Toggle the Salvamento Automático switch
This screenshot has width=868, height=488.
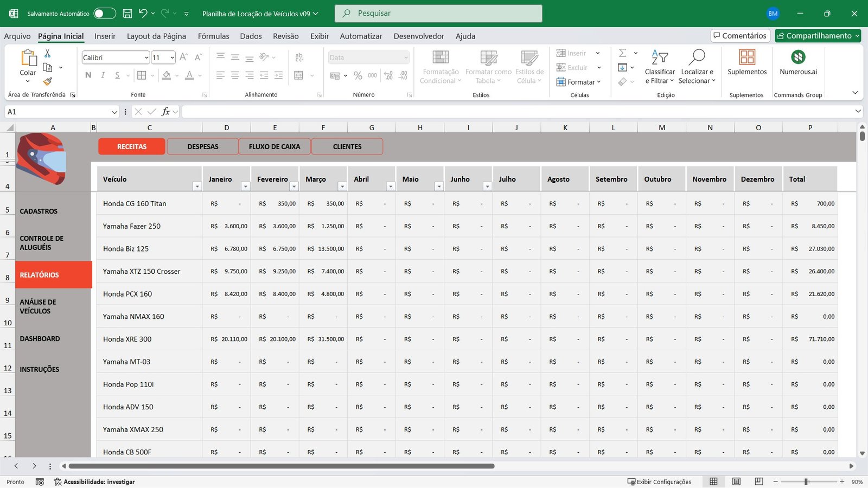(x=105, y=14)
